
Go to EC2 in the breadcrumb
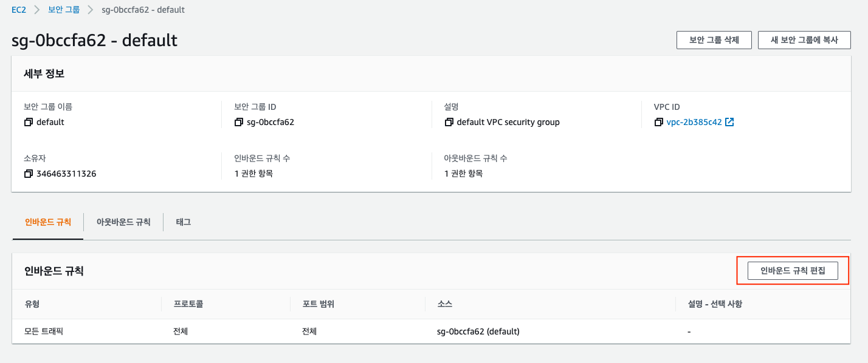(19, 10)
